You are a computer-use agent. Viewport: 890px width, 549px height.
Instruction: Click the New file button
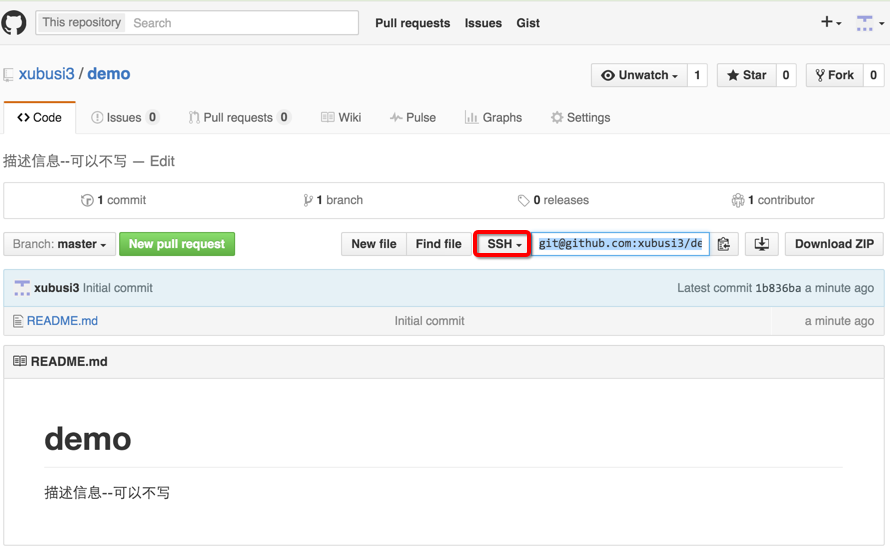tap(373, 244)
